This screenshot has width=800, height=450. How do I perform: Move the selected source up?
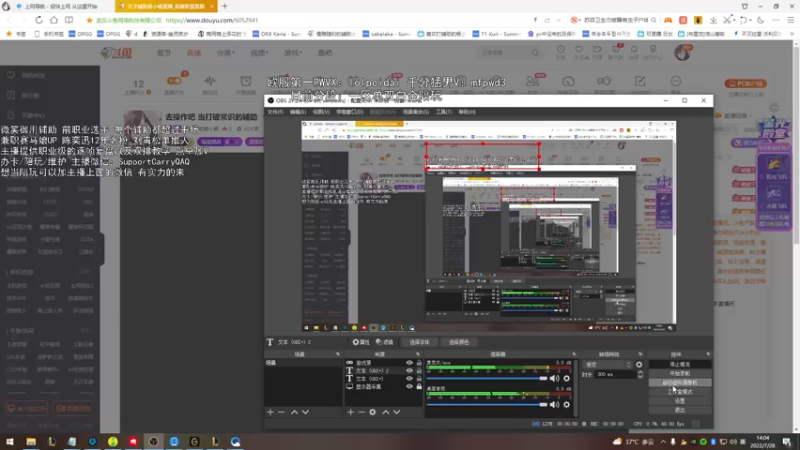click(386, 412)
